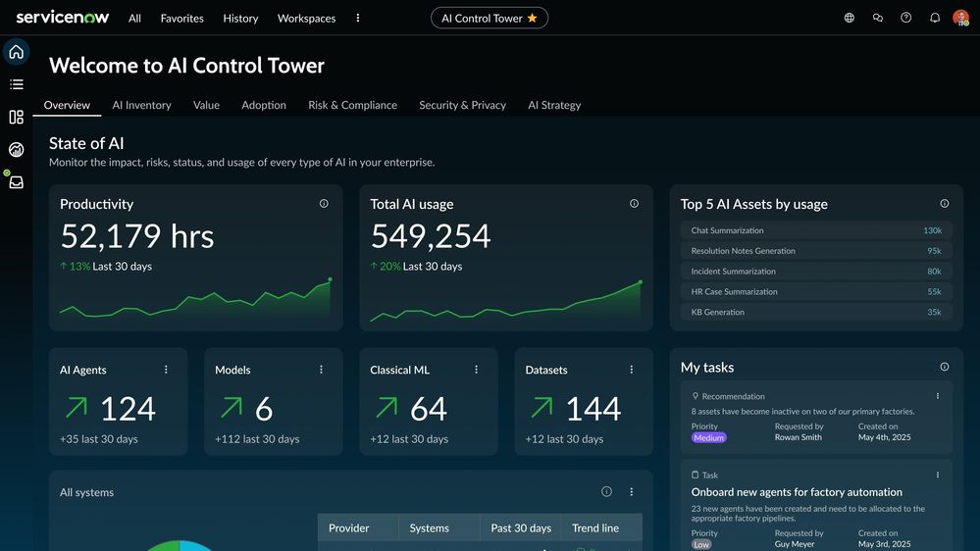The width and height of the screenshot is (980, 551).
Task: Open the Workspaces menu
Action: 306,18
